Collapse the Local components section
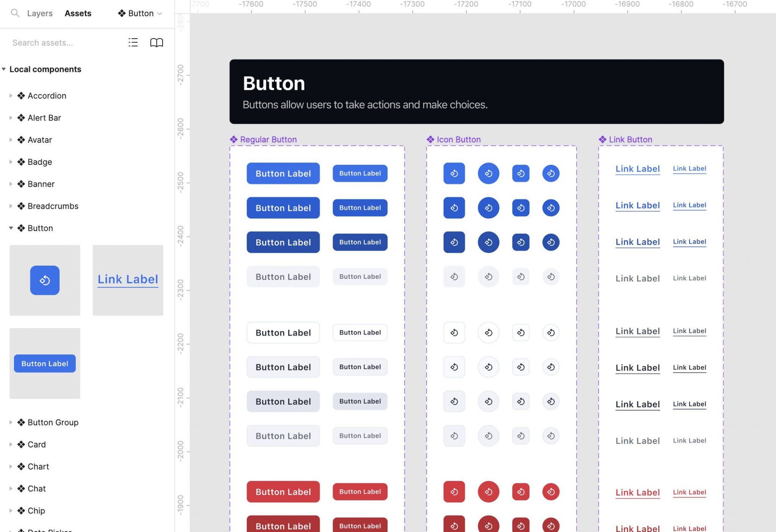Image resolution: width=776 pixels, height=532 pixels. tap(5, 69)
